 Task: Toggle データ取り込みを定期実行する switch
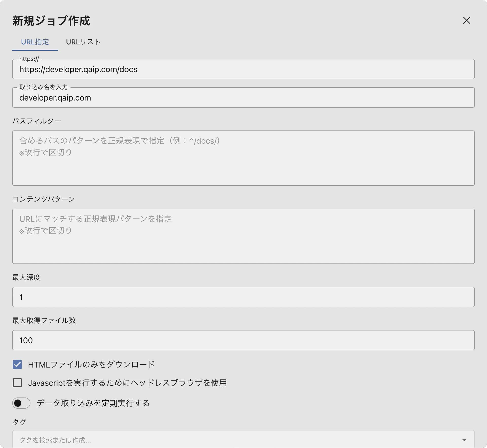click(21, 403)
